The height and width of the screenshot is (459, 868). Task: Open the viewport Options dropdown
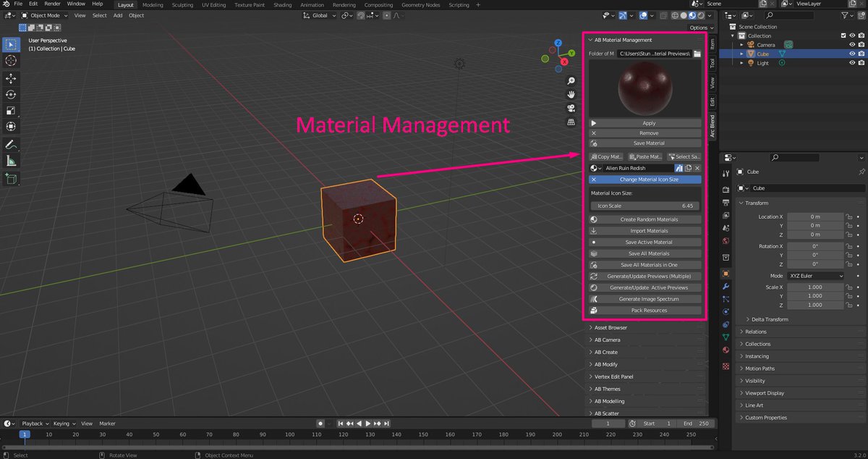700,28
